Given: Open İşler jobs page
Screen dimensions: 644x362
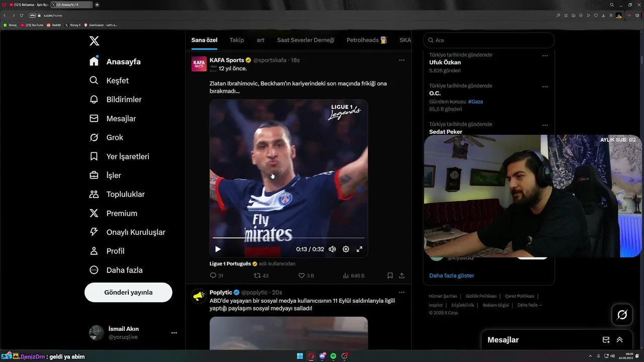Looking at the screenshot, I should [x=105, y=175].
